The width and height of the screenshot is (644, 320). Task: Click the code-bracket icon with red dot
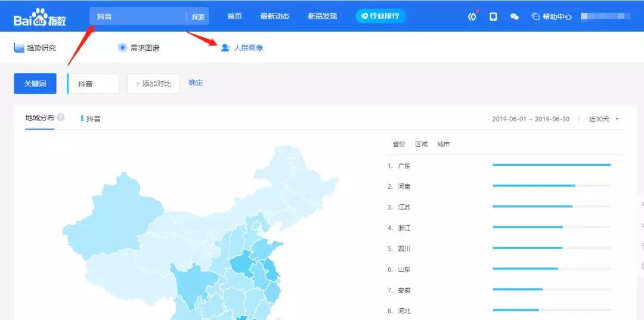click(x=472, y=17)
